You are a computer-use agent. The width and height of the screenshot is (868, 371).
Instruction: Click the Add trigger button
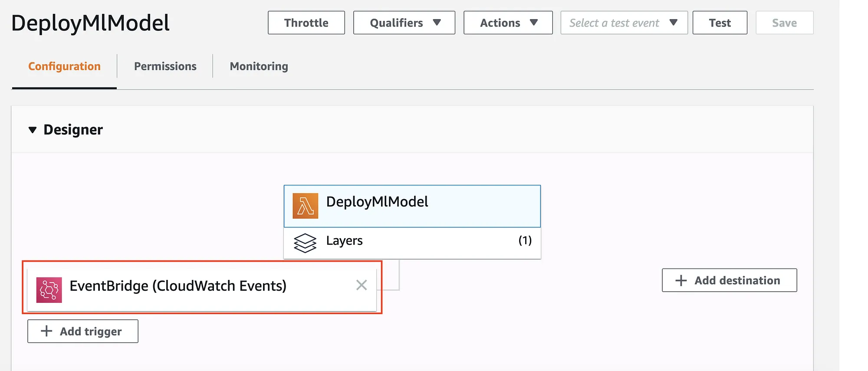(x=83, y=331)
